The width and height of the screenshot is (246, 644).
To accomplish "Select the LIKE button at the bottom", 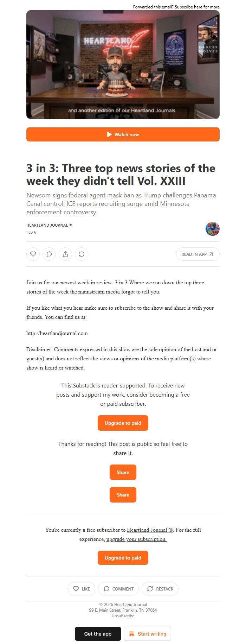I will point(81,589).
